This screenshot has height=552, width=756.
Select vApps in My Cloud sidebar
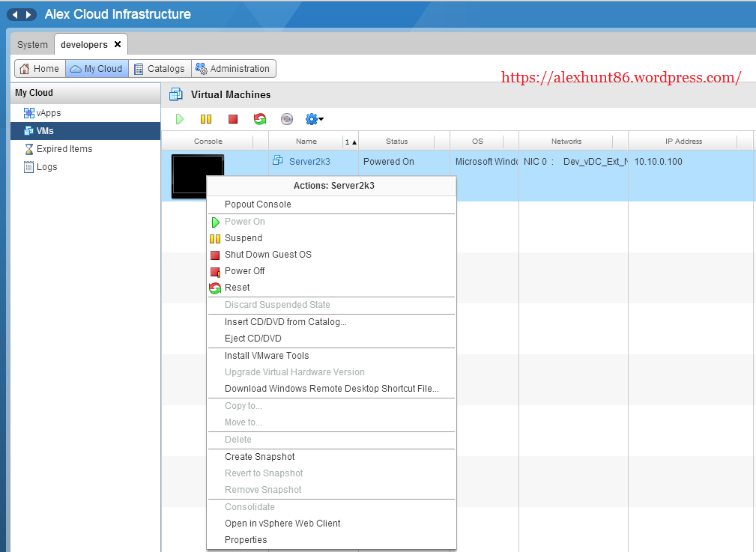[49, 113]
